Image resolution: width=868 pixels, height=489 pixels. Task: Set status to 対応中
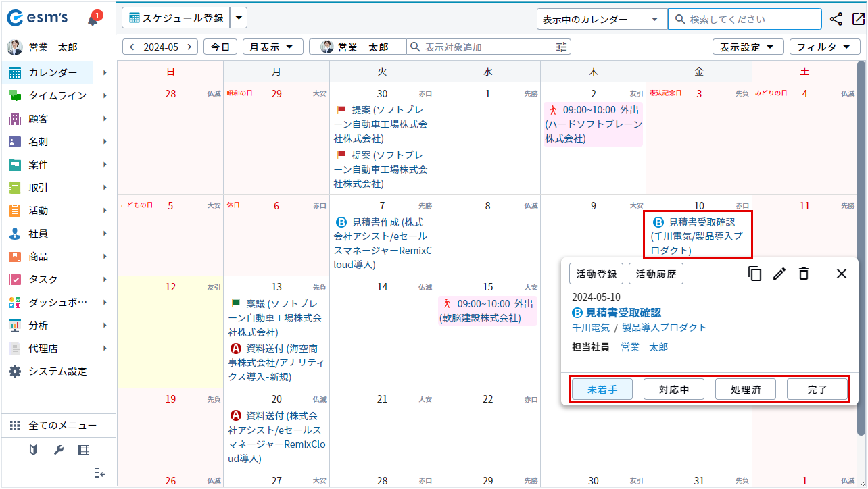tap(673, 389)
